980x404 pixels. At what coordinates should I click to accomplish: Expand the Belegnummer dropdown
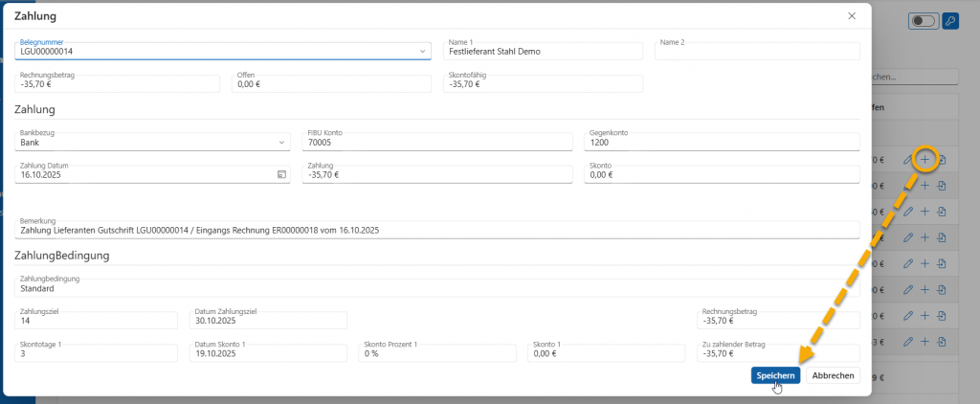tap(423, 51)
